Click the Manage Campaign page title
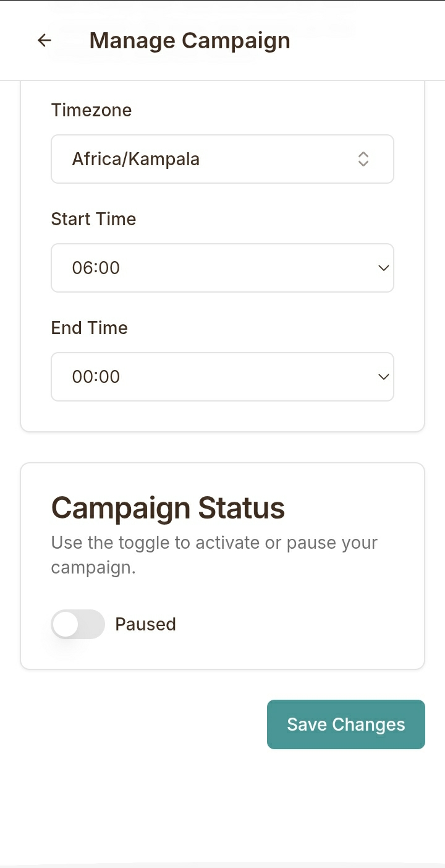 coord(190,40)
